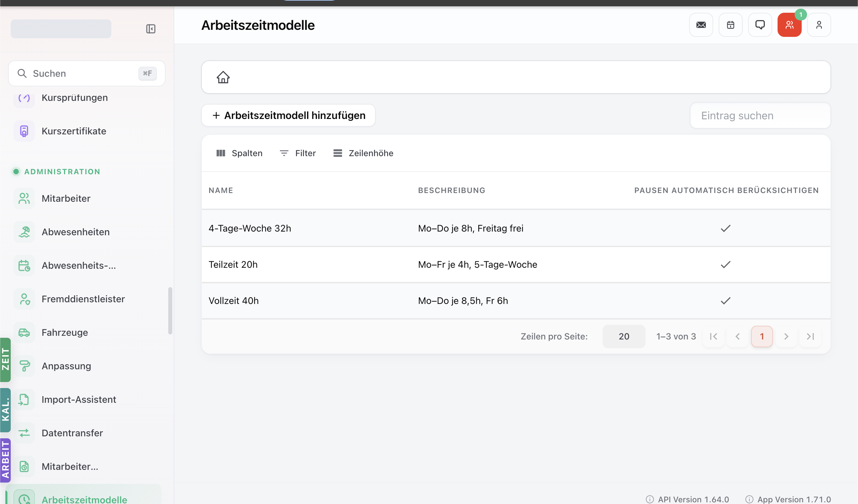Click the Abwesenheiten beach icon
Image resolution: width=858 pixels, height=504 pixels.
point(24,232)
